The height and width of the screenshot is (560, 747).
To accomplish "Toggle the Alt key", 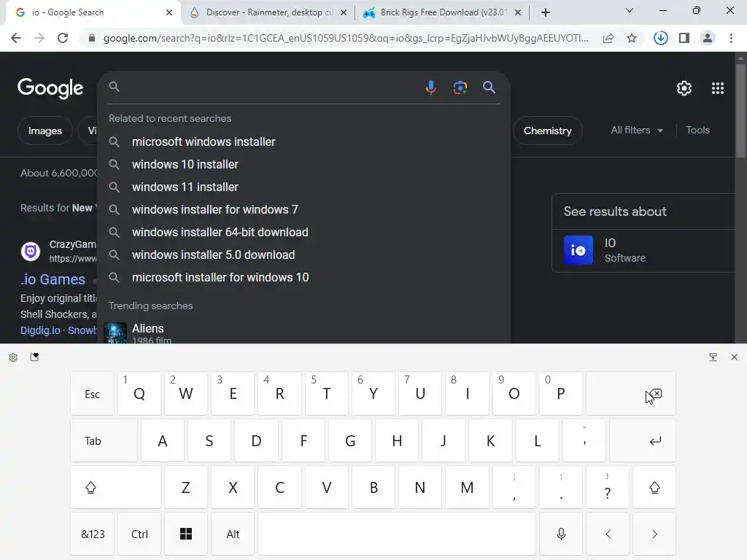I will [x=233, y=534].
